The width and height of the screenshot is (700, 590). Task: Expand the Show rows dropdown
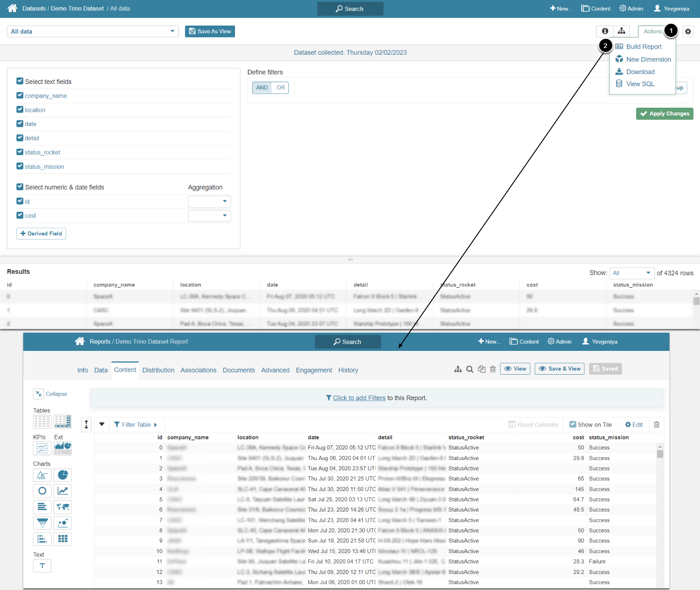[632, 273]
